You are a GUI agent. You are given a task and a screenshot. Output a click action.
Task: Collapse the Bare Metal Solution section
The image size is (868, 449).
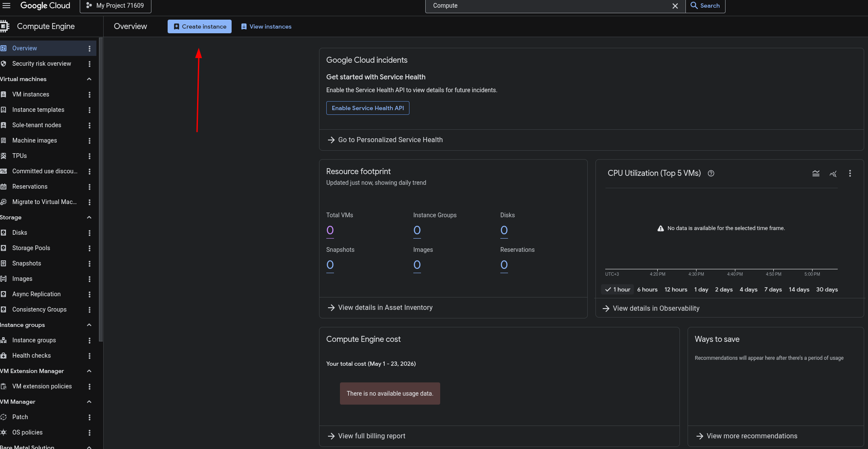pos(89,447)
